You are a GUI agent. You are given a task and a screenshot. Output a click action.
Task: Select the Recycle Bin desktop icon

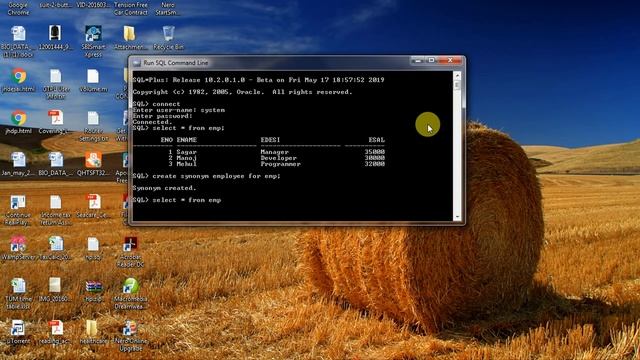168,38
